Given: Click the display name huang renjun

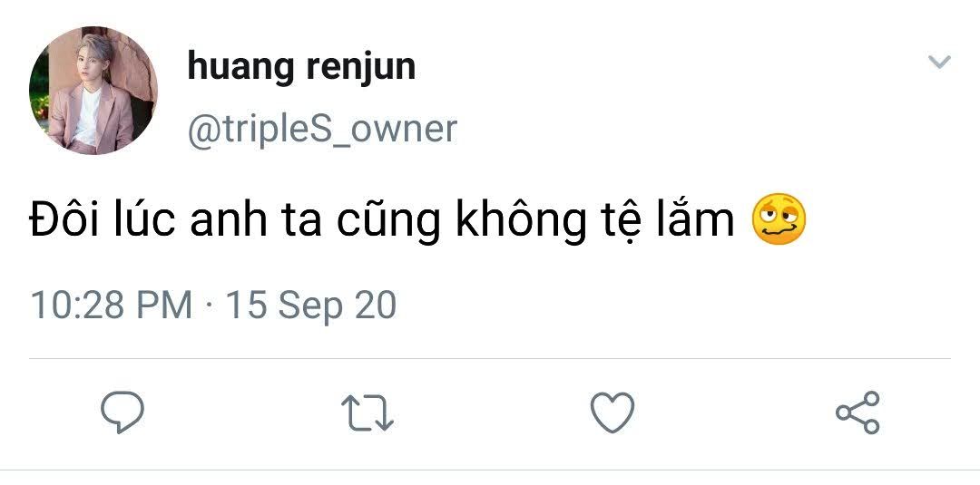Looking at the screenshot, I should coord(301,67).
